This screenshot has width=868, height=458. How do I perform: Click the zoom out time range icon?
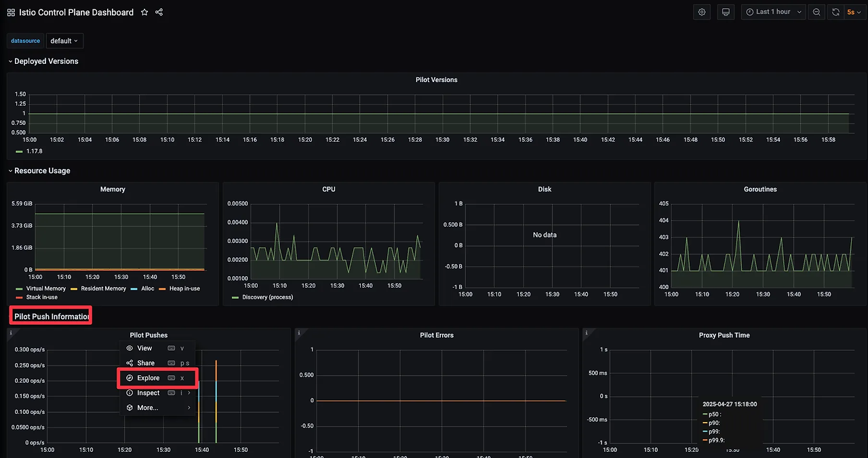click(x=816, y=12)
